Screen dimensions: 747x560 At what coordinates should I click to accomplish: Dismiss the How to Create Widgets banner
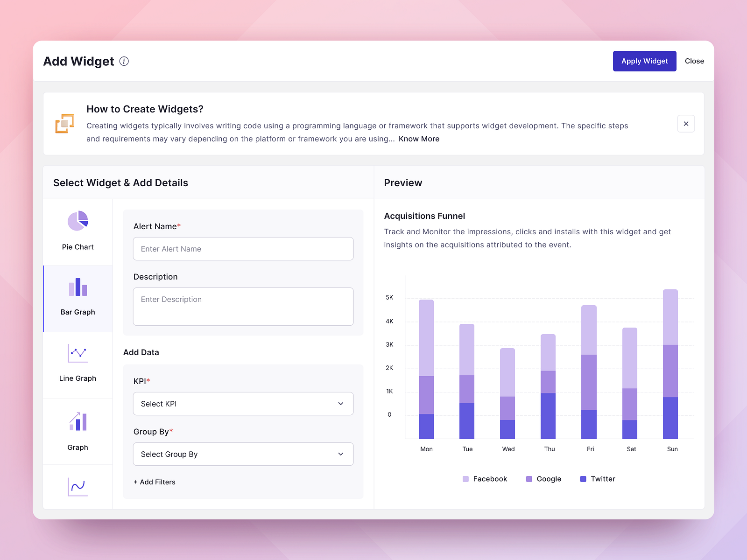686,124
